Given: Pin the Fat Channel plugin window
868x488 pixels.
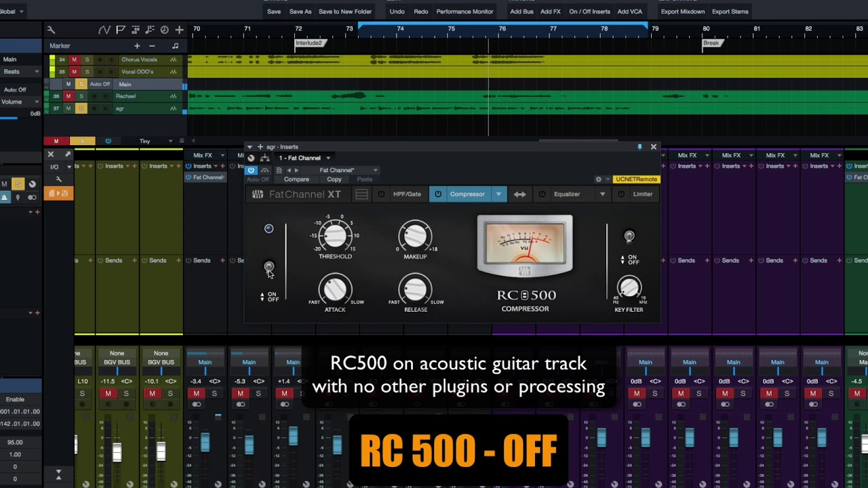Looking at the screenshot, I should pos(639,146).
